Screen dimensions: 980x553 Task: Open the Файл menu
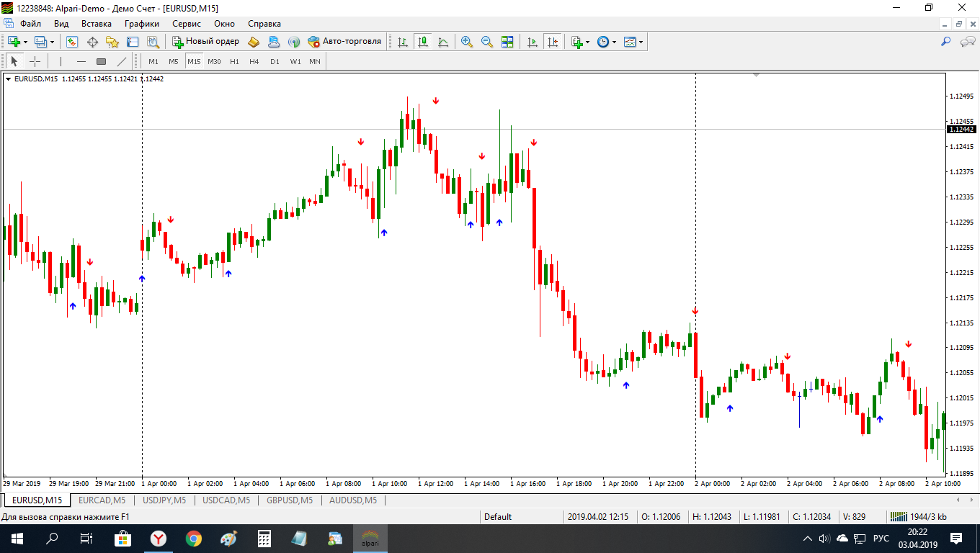(30, 24)
